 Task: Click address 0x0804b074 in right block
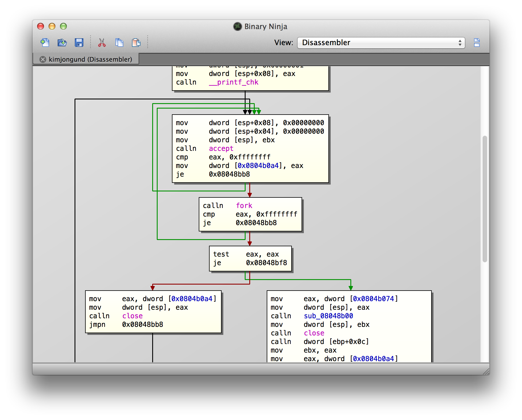(374, 299)
